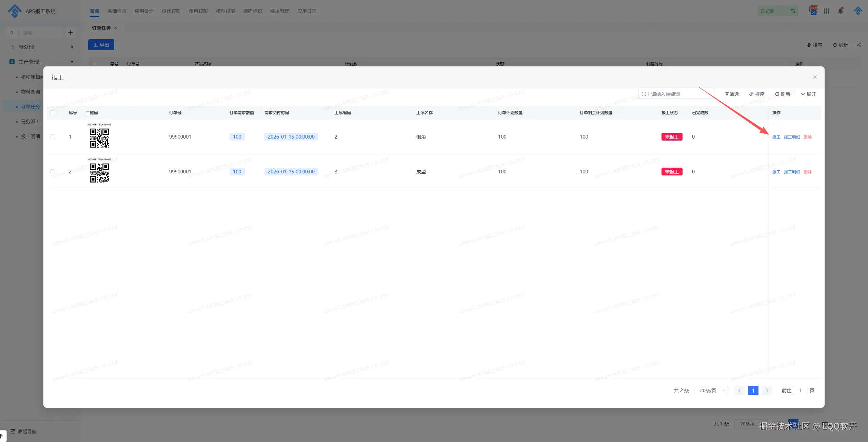Click 报工明细 link in row 1
This screenshot has width=868, height=442.
(x=792, y=137)
